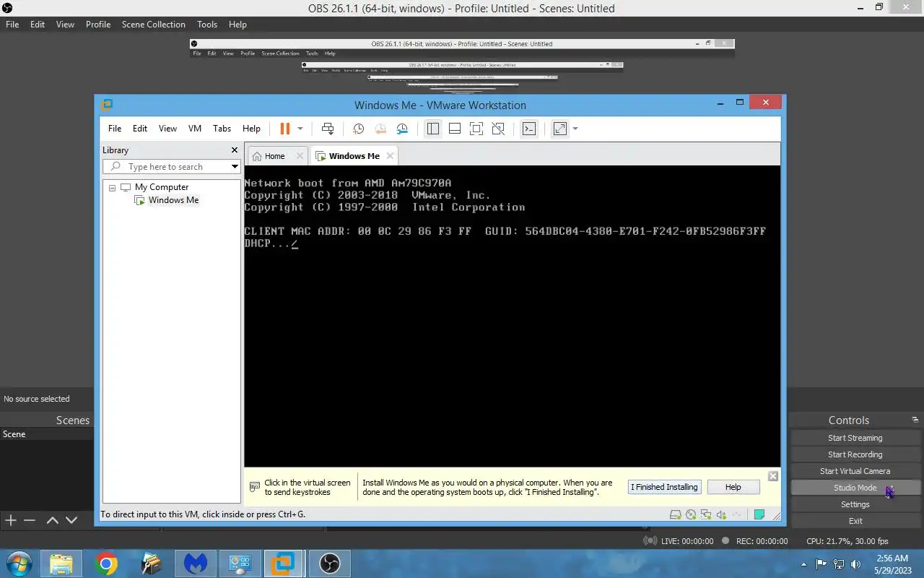This screenshot has height=578, width=924.
Task: Open the View menu in VMware Workstation
Action: click(x=167, y=129)
